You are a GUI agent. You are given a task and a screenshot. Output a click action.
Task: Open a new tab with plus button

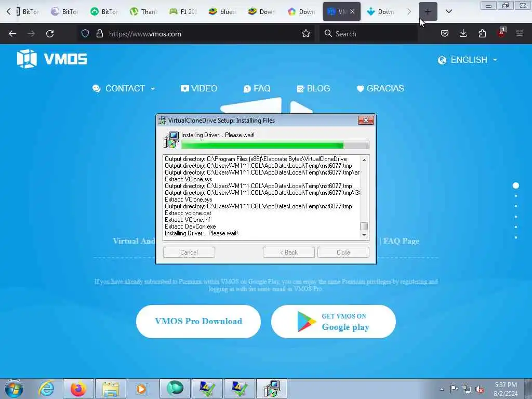428,11
